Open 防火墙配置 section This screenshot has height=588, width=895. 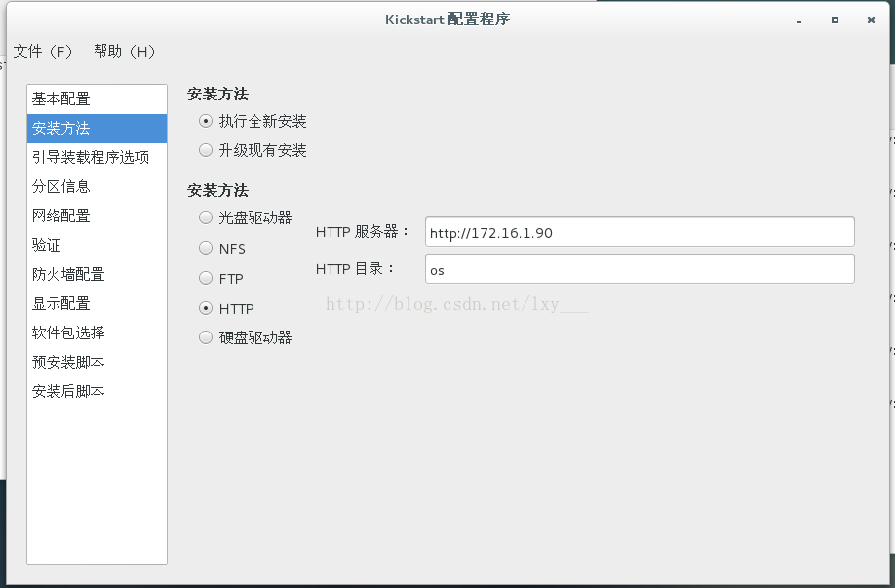[97, 274]
